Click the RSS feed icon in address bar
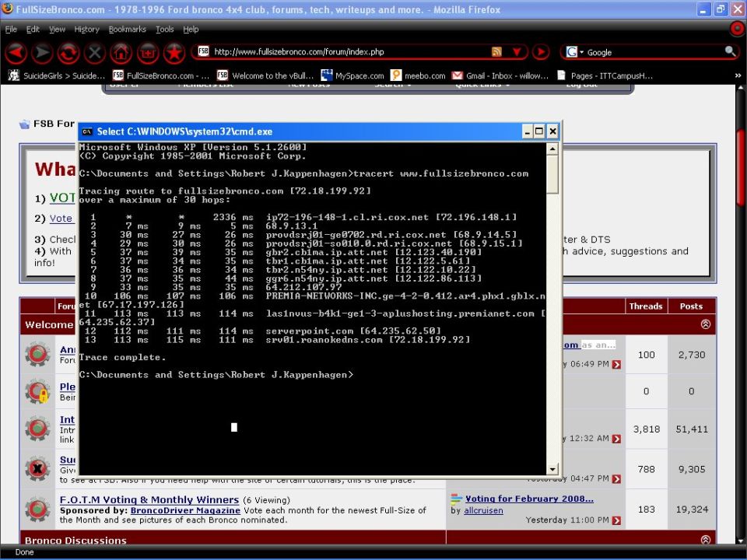Viewport: 747px width, 560px height. click(x=496, y=52)
